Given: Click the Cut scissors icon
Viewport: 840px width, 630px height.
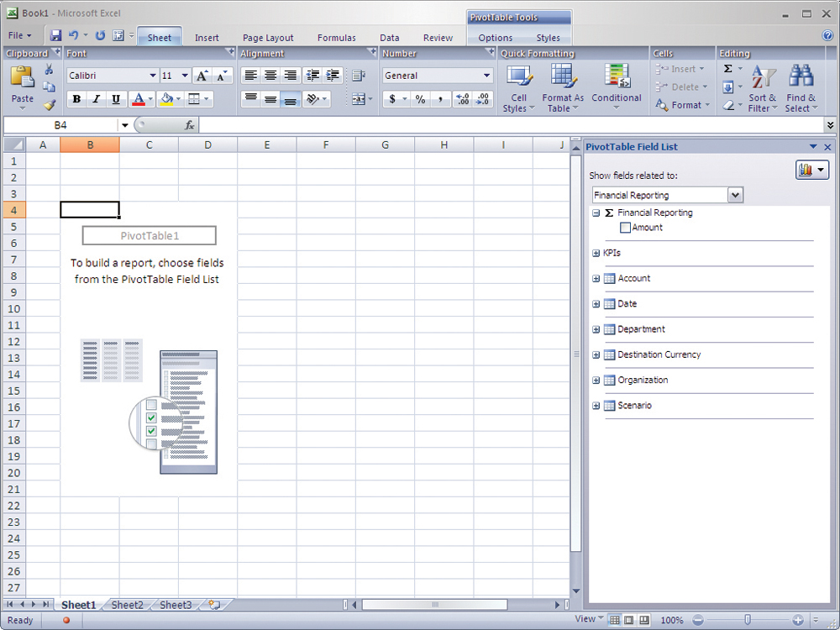Looking at the screenshot, I should point(49,70).
